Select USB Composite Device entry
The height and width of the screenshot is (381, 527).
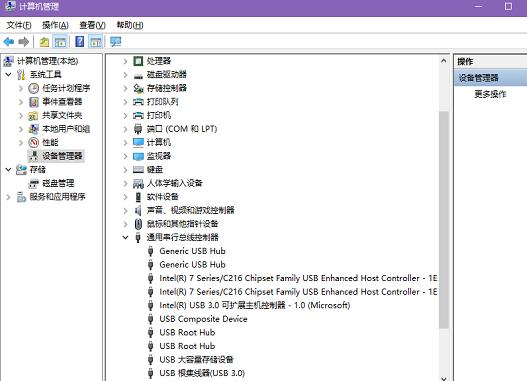203,319
